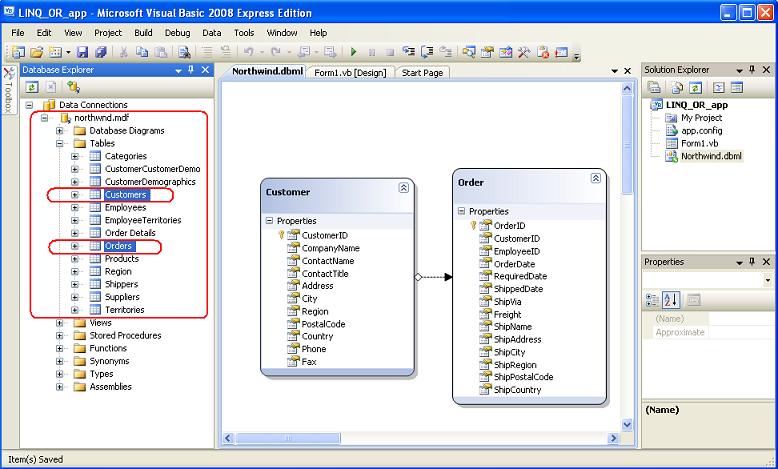Click the Redo arrow icon
Viewport: 778px width, 469px height.
coord(276,52)
